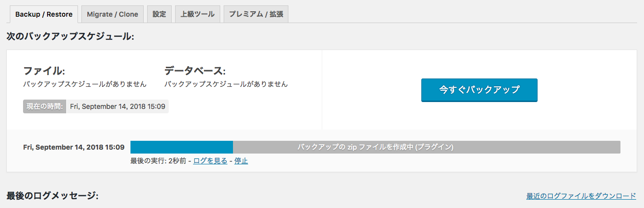Open the 設定 tab
Screen dimensions: 644x208
pos(159,14)
